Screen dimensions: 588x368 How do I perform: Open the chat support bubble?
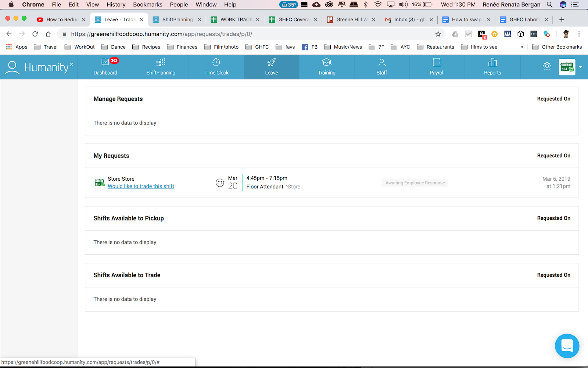[567, 346]
